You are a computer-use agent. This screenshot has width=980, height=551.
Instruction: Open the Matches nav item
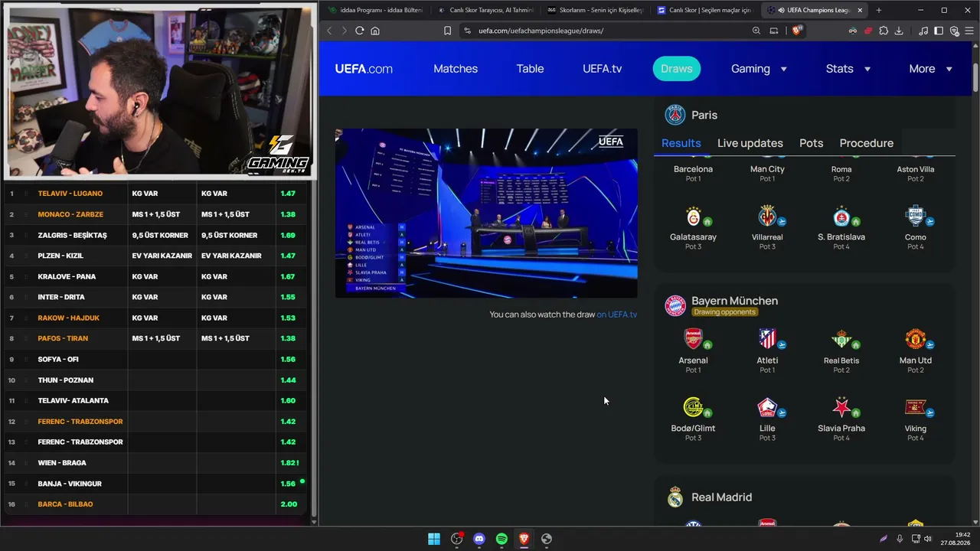click(456, 69)
